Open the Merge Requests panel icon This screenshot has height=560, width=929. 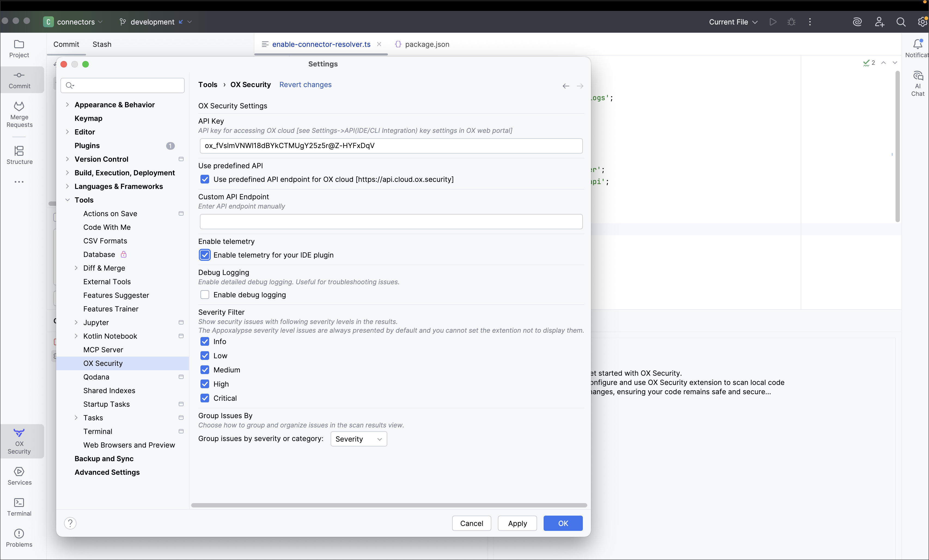click(19, 114)
